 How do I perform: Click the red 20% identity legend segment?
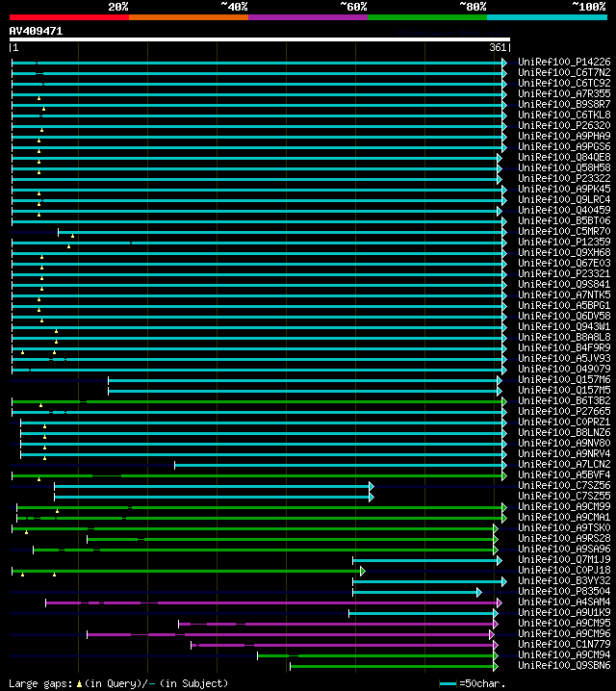click(69, 17)
